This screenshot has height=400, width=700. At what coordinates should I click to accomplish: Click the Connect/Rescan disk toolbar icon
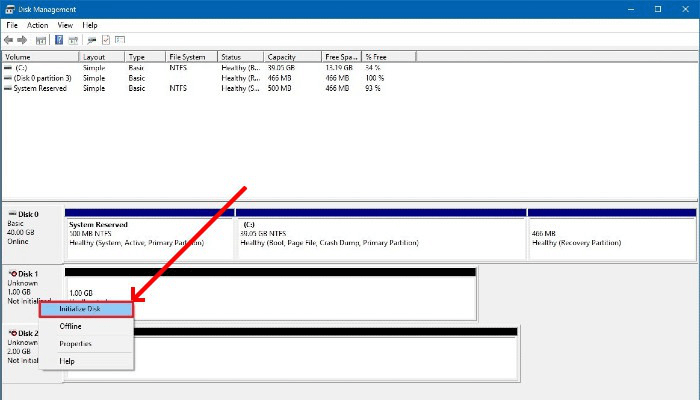point(92,40)
